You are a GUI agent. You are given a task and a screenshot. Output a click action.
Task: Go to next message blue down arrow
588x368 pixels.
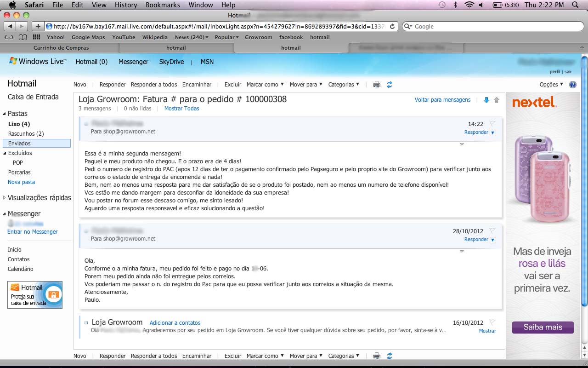tap(486, 100)
